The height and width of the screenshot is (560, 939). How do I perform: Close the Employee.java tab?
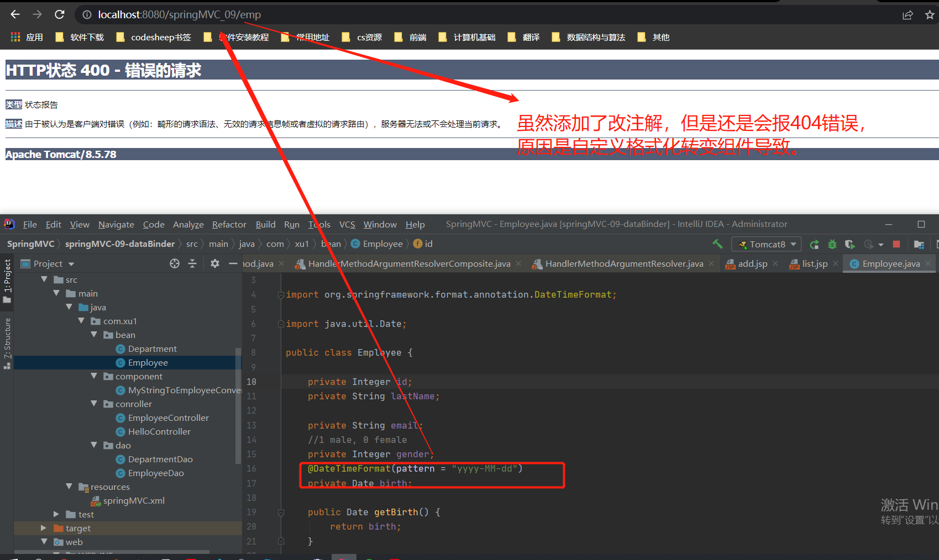coord(928,264)
